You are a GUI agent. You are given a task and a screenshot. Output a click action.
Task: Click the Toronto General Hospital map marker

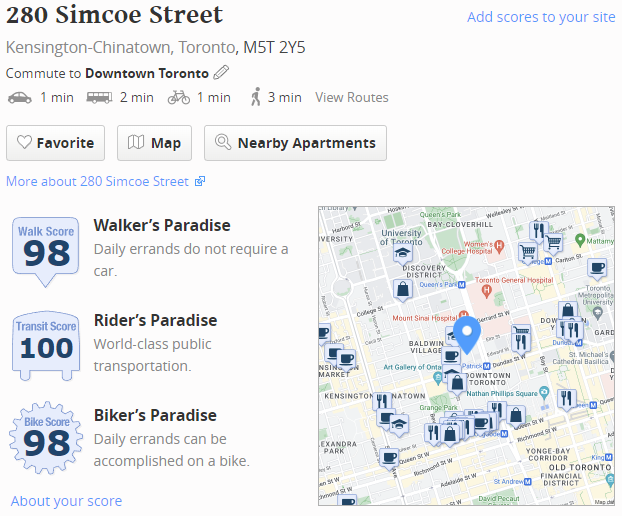click(486, 291)
